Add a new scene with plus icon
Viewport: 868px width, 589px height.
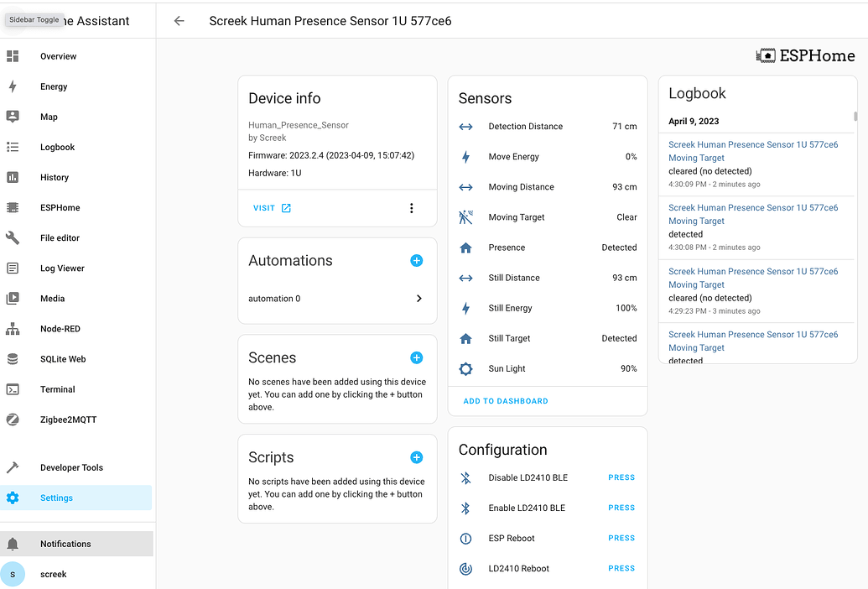click(x=416, y=357)
